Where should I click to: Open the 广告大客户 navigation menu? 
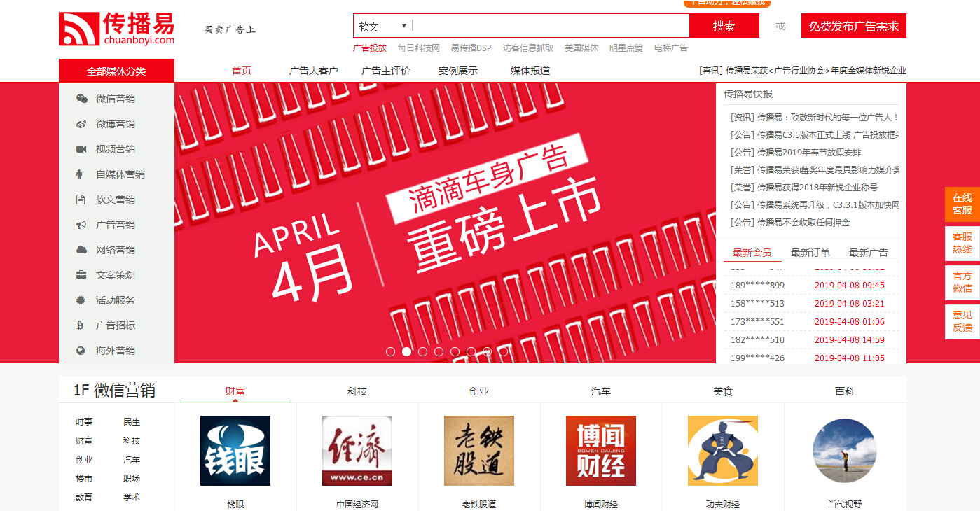click(313, 71)
